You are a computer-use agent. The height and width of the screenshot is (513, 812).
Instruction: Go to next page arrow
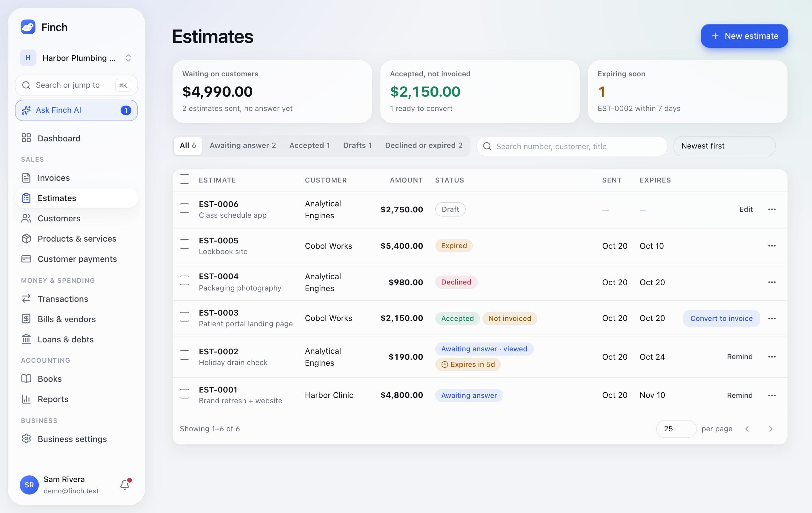pos(771,429)
